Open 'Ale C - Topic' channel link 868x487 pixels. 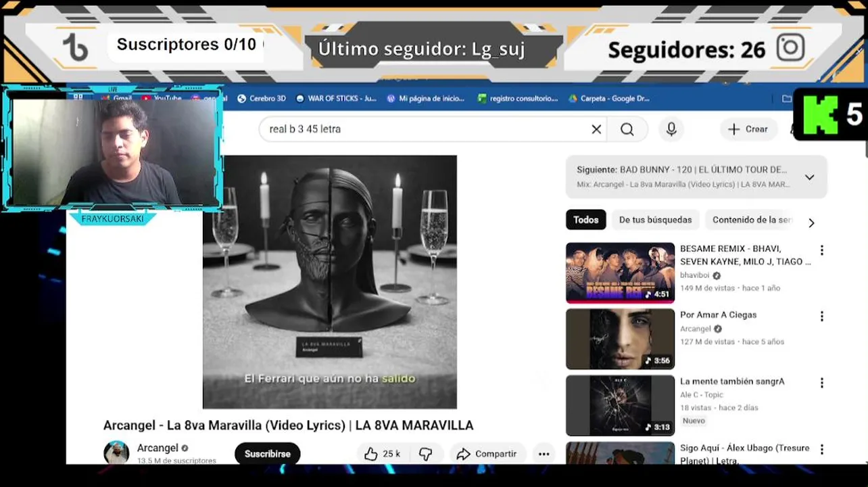[x=701, y=394]
